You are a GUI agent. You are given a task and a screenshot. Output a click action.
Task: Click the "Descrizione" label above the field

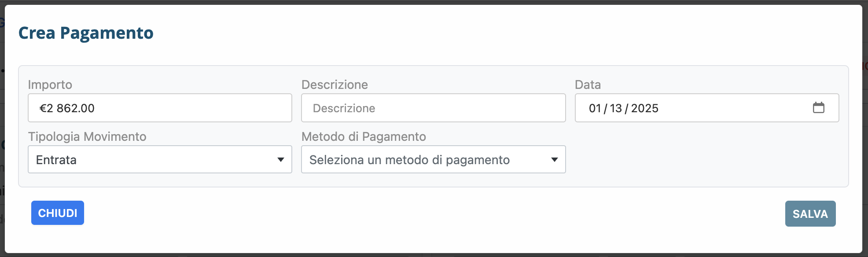click(335, 84)
